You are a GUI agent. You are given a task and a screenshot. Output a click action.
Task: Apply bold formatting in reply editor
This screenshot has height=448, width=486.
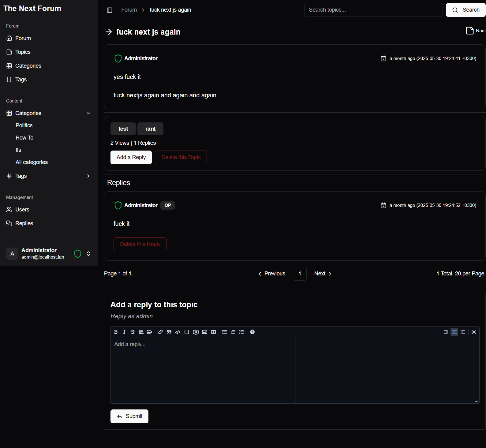point(116,332)
